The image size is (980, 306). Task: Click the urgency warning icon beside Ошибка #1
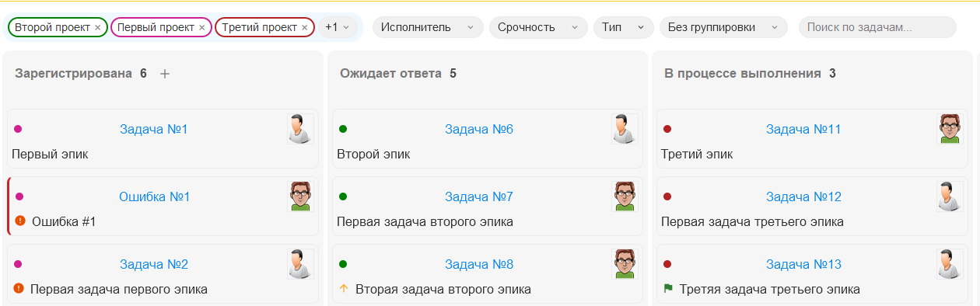pos(20,221)
